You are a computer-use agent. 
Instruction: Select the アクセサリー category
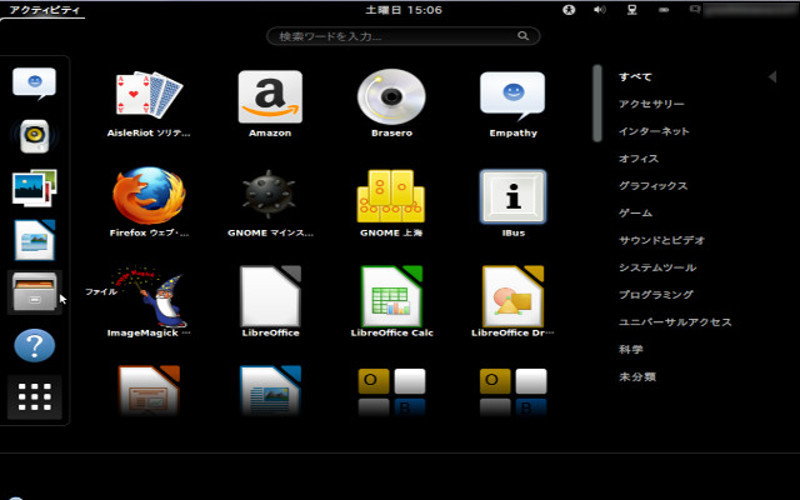652,104
